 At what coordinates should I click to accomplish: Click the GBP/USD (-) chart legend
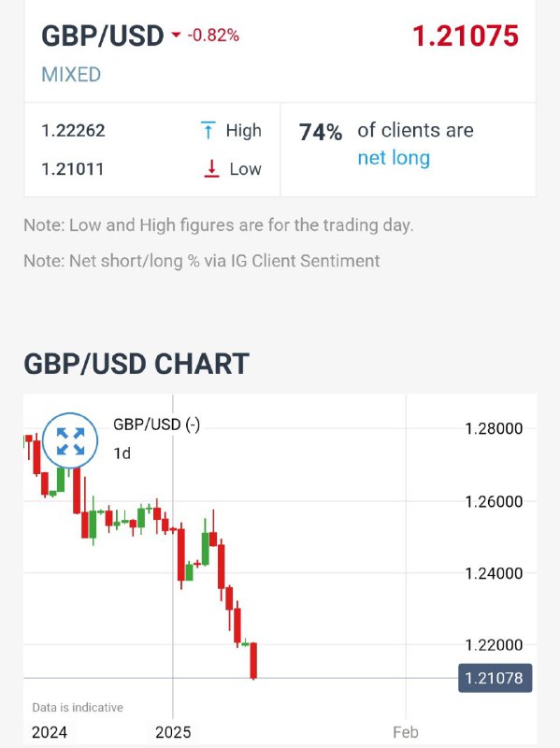[x=156, y=424]
